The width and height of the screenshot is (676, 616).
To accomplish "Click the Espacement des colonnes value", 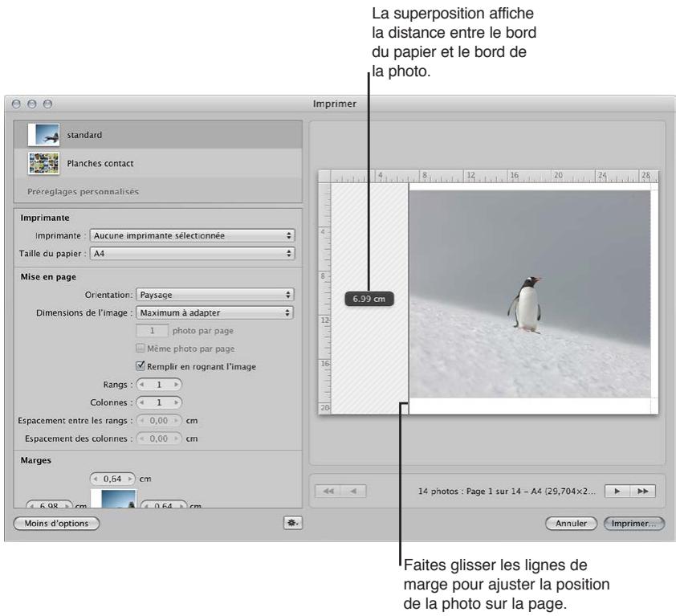I will 159,439.
